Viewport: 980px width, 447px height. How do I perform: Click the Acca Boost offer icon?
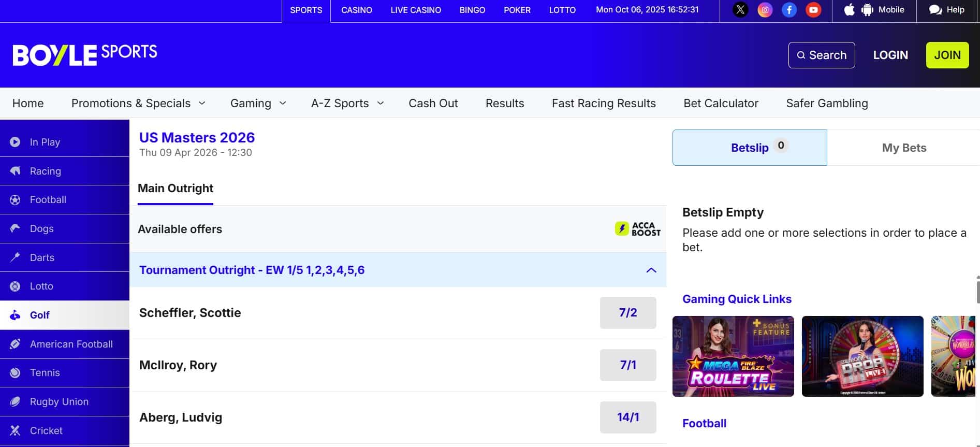pyautogui.click(x=637, y=229)
